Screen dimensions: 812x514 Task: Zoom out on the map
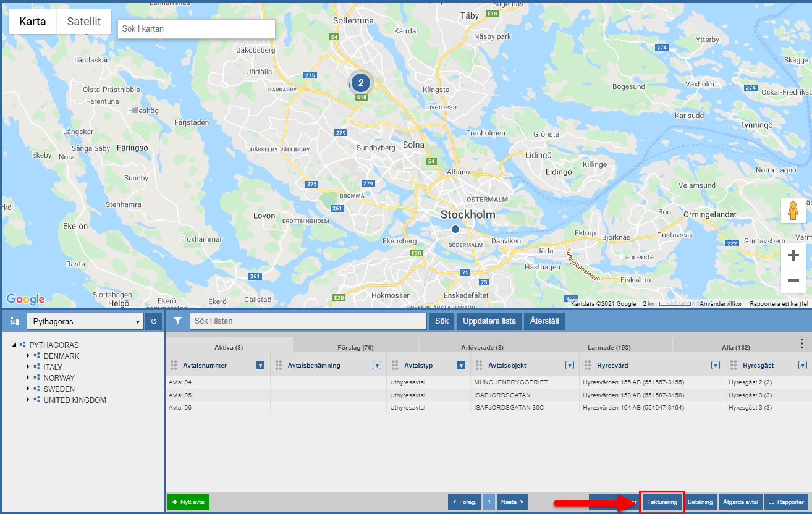pos(793,280)
